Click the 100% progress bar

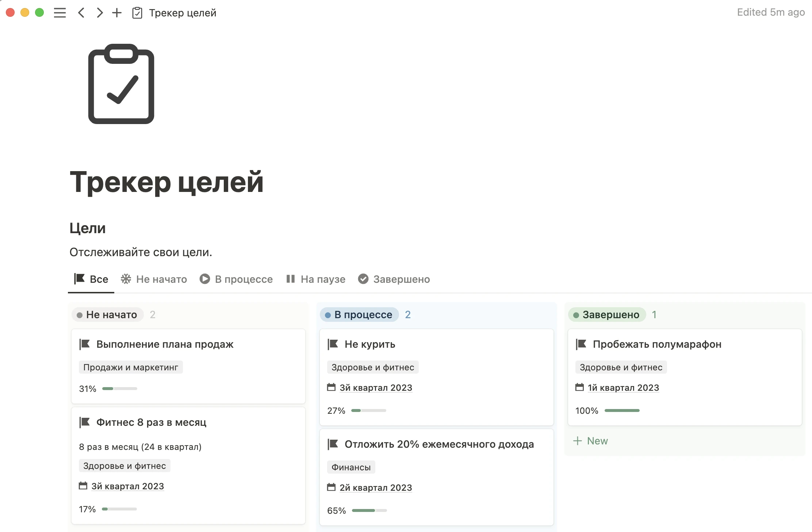622,410
